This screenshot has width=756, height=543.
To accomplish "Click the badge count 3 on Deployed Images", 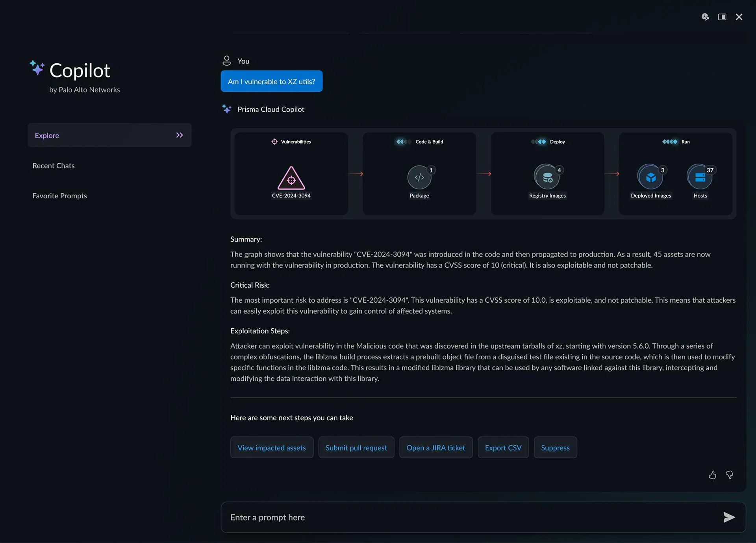I will click(663, 170).
